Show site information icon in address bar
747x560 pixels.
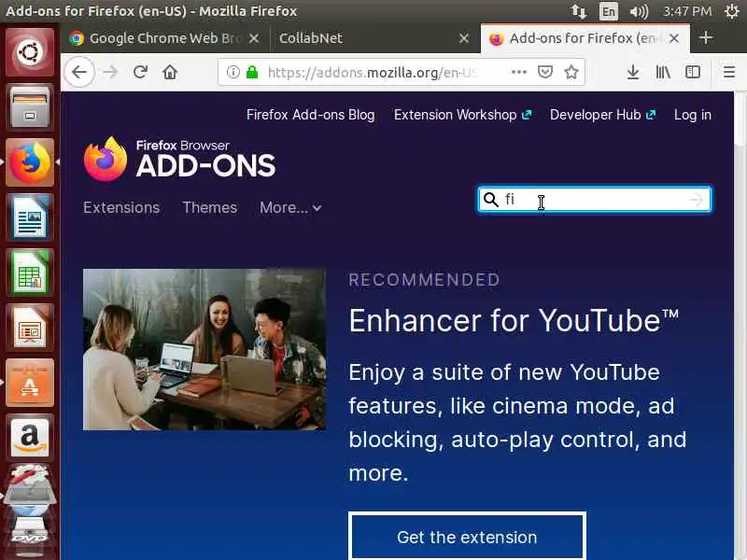click(233, 73)
